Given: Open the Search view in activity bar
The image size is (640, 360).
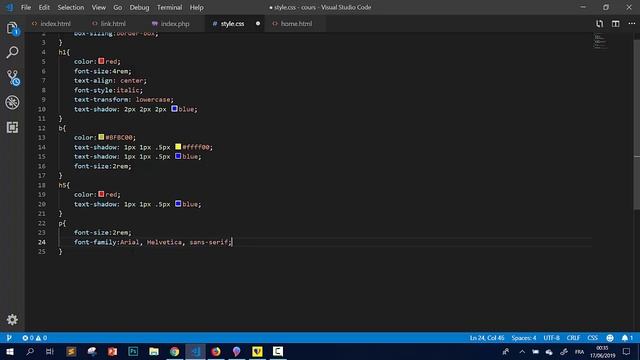Looking at the screenshot, I should [12, 52].
